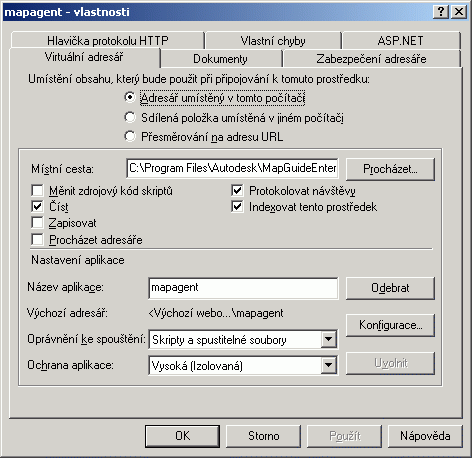Enable the Zapisovat checkbox
The height and width of the screenshot is (458, 472).
(37, 223)
